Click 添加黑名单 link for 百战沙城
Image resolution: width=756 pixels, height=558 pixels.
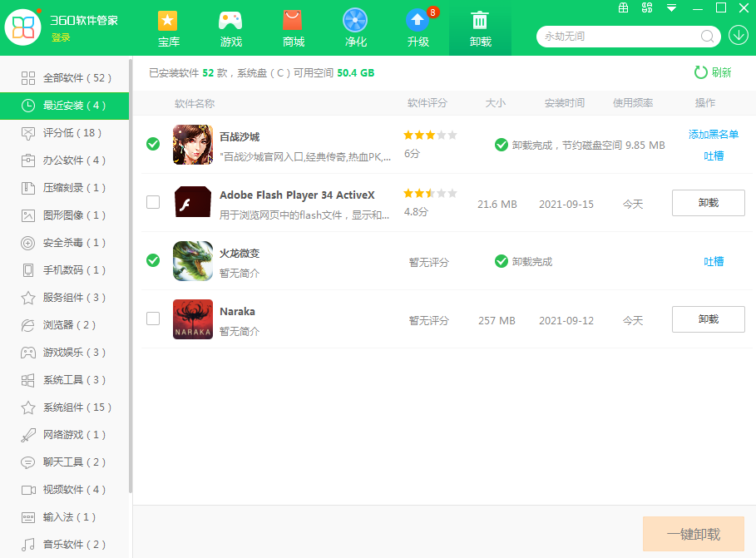[714, 134]
